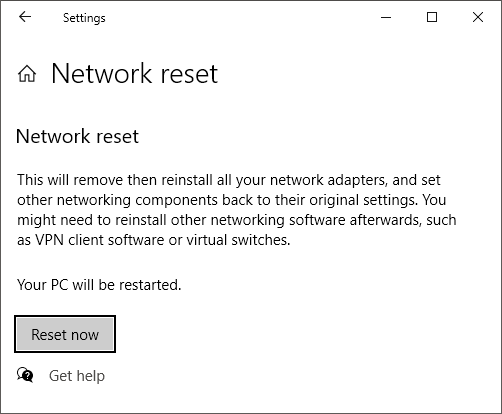This screenshot has height=414, width=502.
Task: Click the line starting 'other networking components'
Action: click(232, 200)
